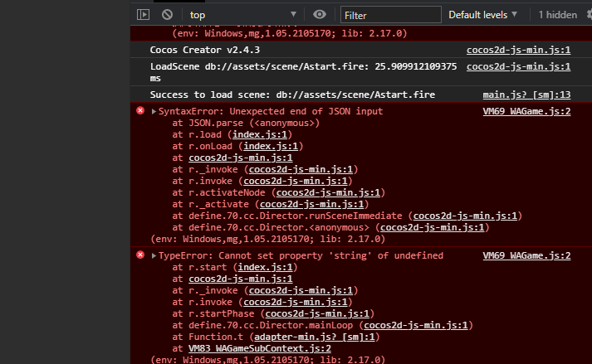Toggle the live expression eye icon
This screenshot has width=592, height=364.
click(320, 15)
